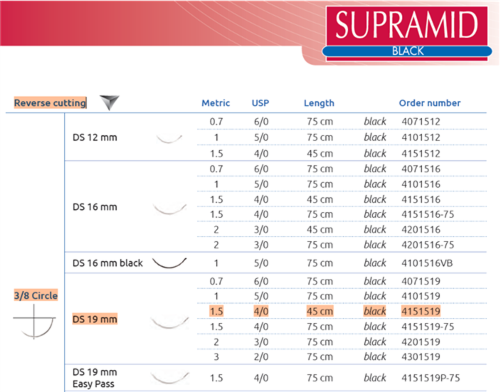Select order number 4071516

(421, 169)
